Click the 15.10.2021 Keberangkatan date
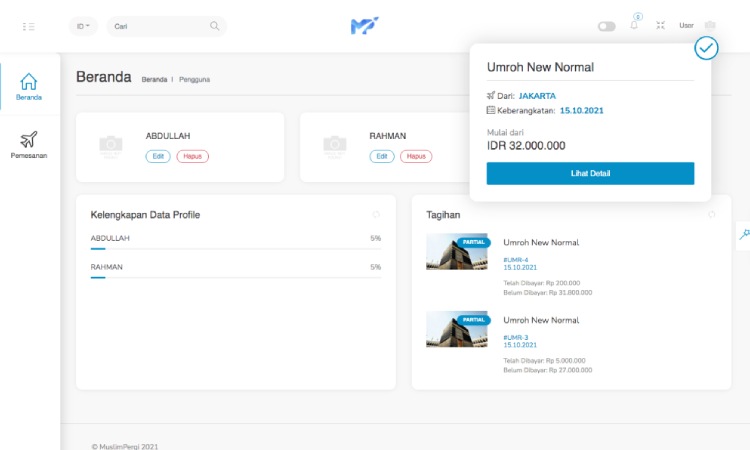Screen dimensions: 750x450 tap(582, 110)
